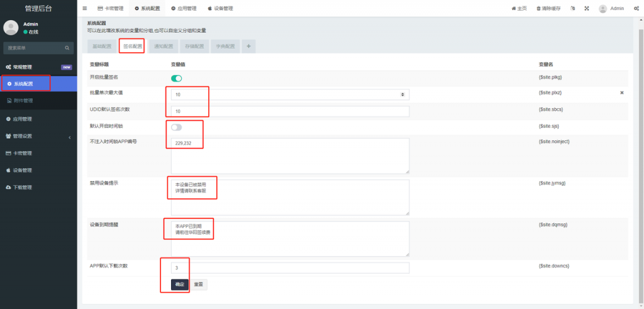Disable the 开启批量签名 toggle switch
The width and height of the screenshot is (644, 309).
pyautogui.click(x=177, y=78)
